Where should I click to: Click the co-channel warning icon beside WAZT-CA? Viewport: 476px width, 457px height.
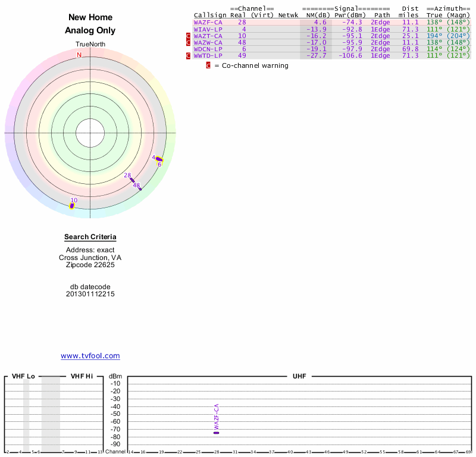(x=189, y=36)
